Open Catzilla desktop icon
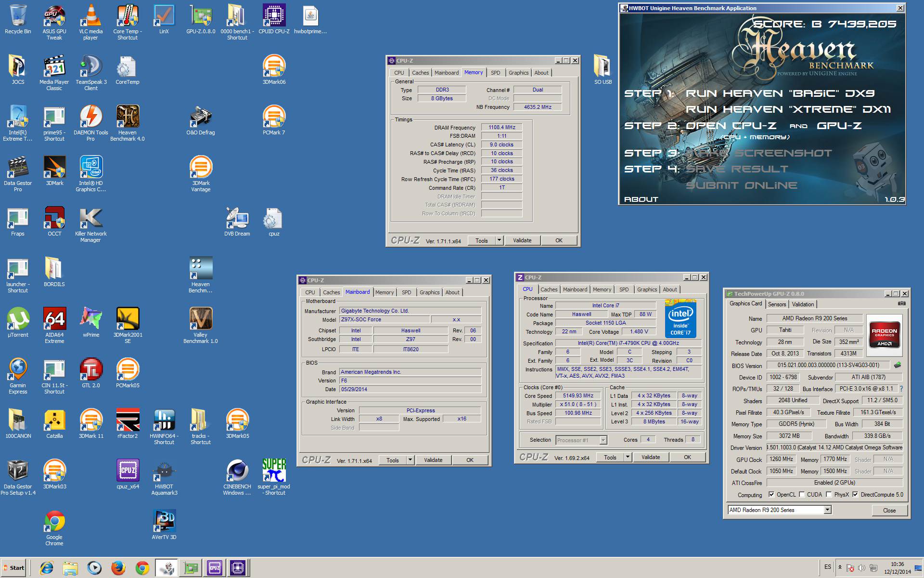 click(x=54, y=424)
